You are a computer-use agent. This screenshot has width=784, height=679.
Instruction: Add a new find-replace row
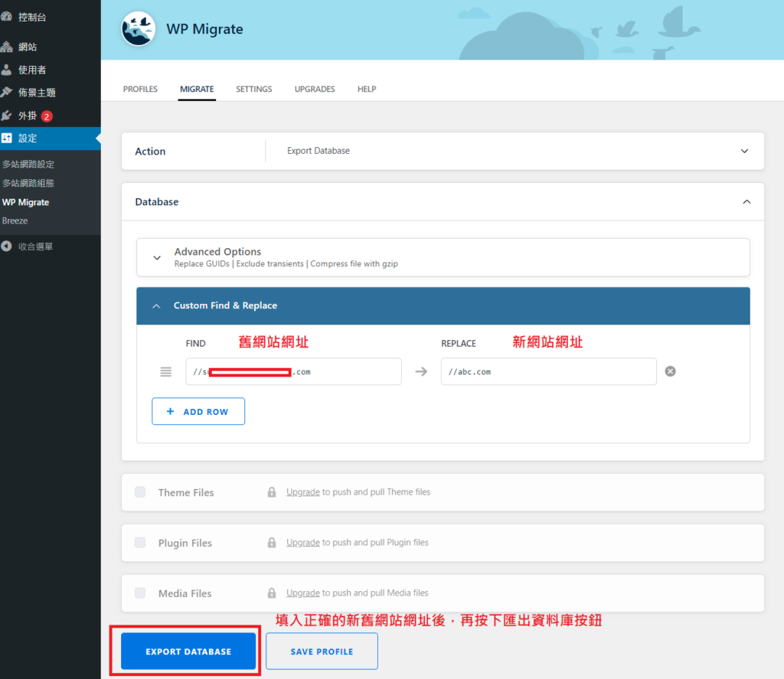click(198, 411)
